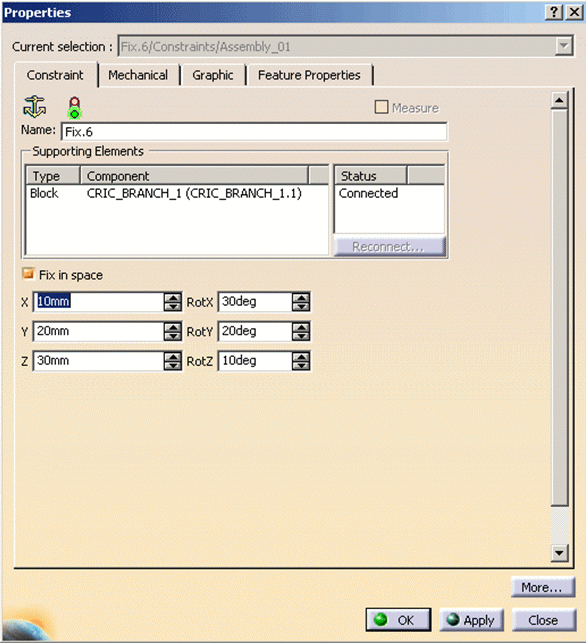Increase RotX value with up arrow
This screenshot has width=586, height=644.
(x=301, y=297)
